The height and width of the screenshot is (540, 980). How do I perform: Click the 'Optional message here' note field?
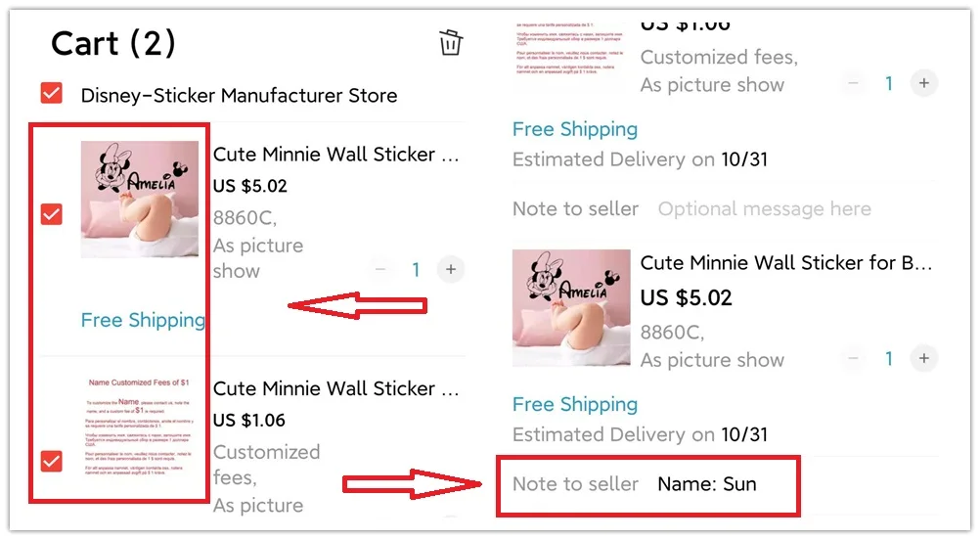pyautogui.click(x=764, y=208)
